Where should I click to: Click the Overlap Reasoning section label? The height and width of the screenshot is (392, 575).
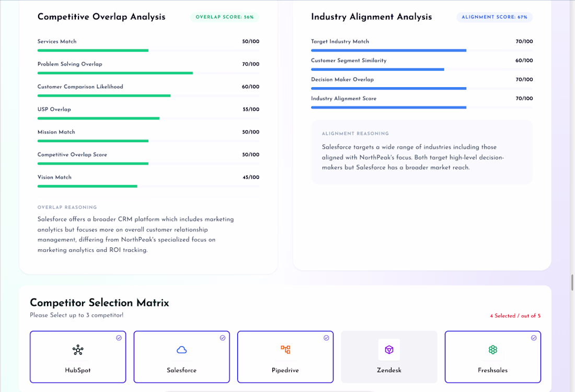tap(67, 207)
